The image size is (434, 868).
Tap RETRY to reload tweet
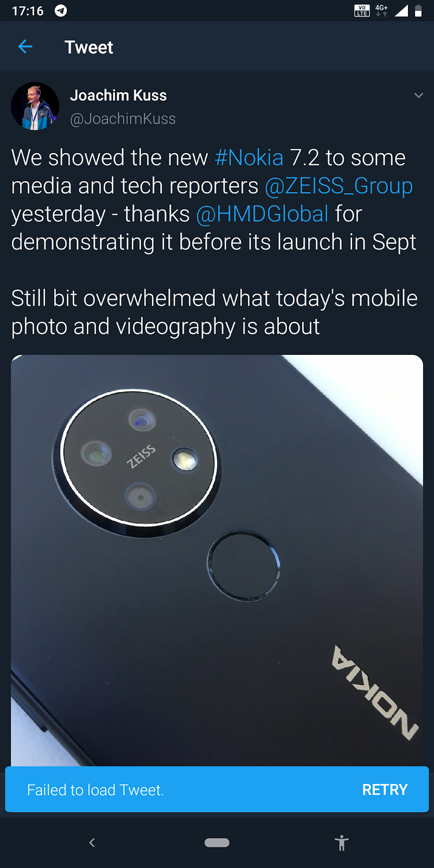coord(385,789)
